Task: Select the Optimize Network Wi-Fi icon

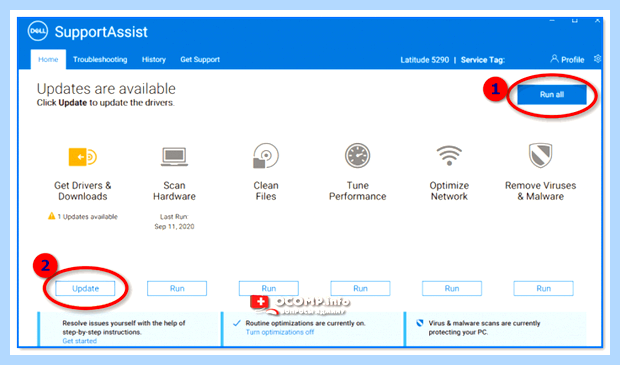Action: pyautogui.click(x=449, y=155)
